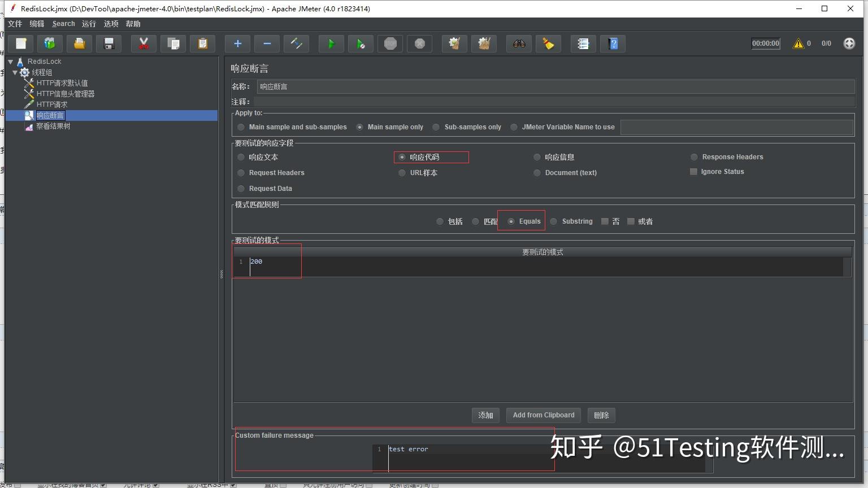
Task: Click the Cut scissors icon
Action: (x=144, y=43)
